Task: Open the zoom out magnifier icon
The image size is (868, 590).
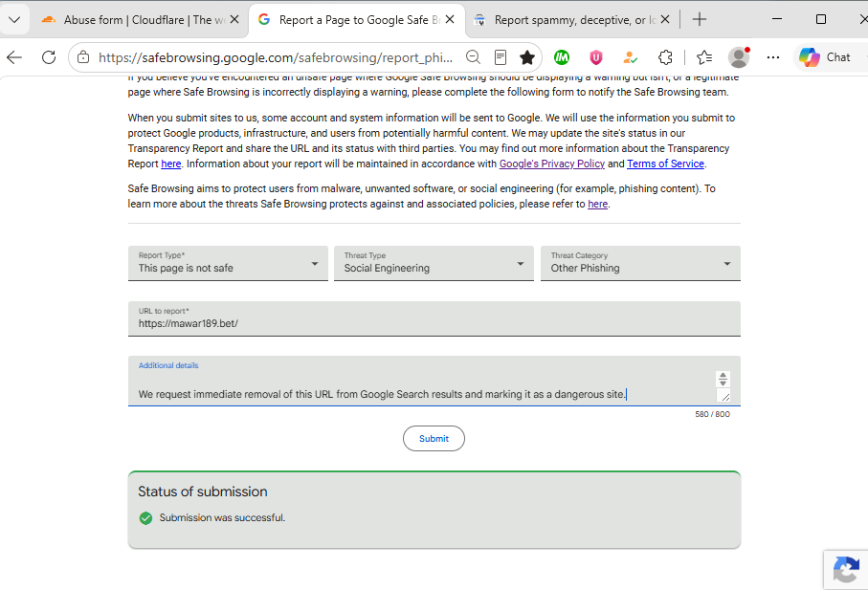Action: (x=473, y=57)
